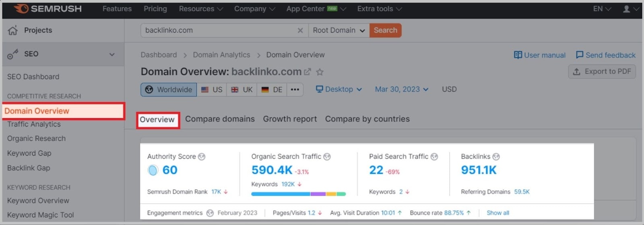This screenshot has height=225, width=644.
Task: Select the Worldwide database button
Action: click(x=169, y=90)
